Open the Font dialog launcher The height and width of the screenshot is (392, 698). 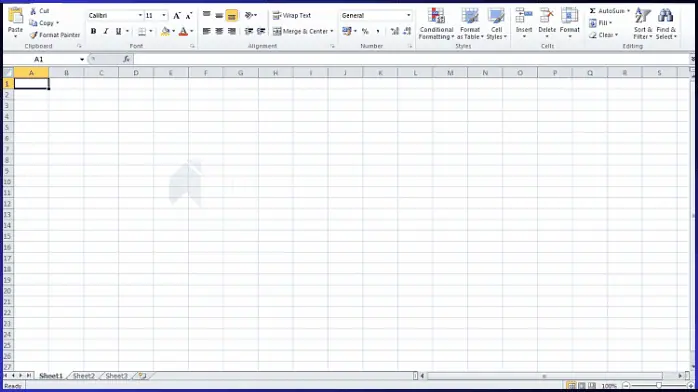pos(192,46)
